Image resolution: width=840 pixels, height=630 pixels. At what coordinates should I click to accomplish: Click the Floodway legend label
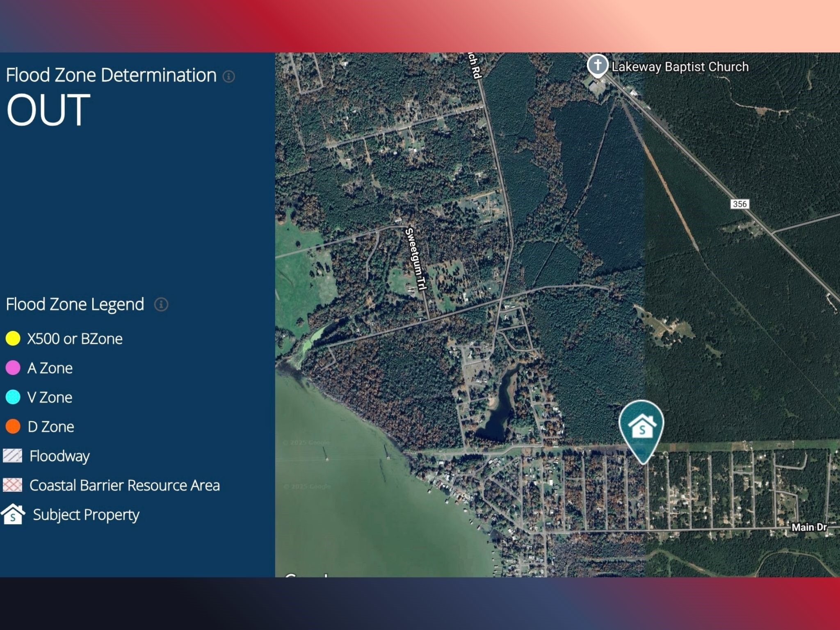coord(59,456)
